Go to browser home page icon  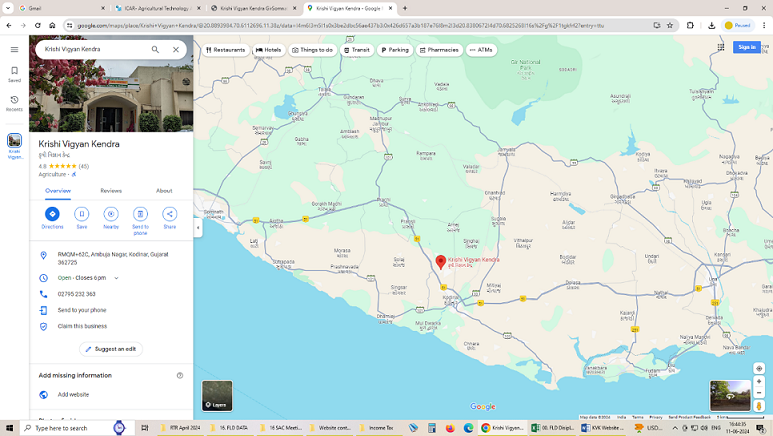(52, 26)
